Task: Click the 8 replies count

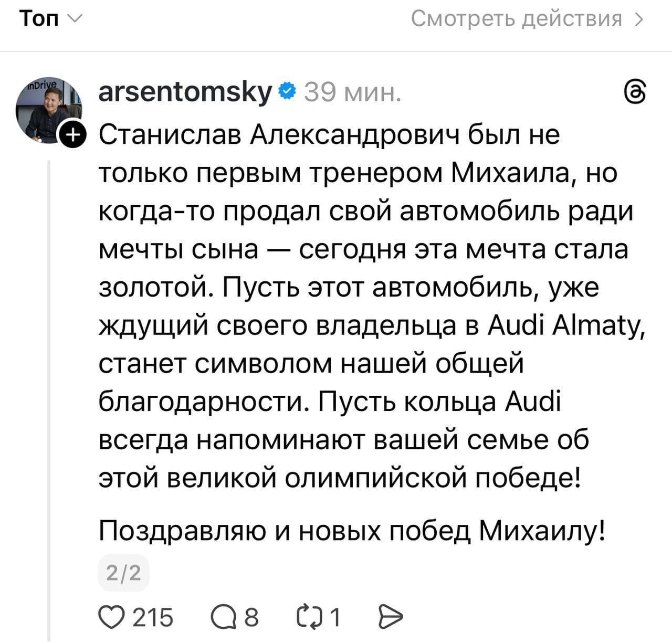Action: [251, 617]
